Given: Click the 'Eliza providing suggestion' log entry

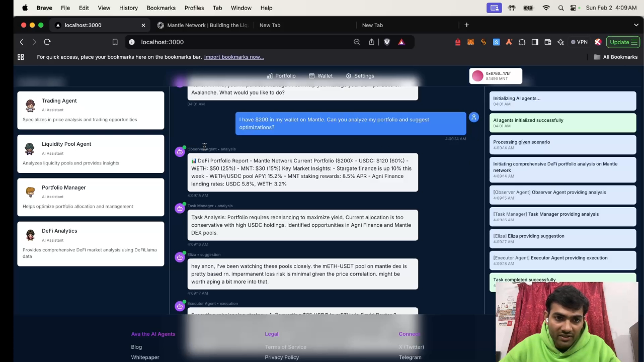Looking at the screenshot, I should click(x=562, y=238).
